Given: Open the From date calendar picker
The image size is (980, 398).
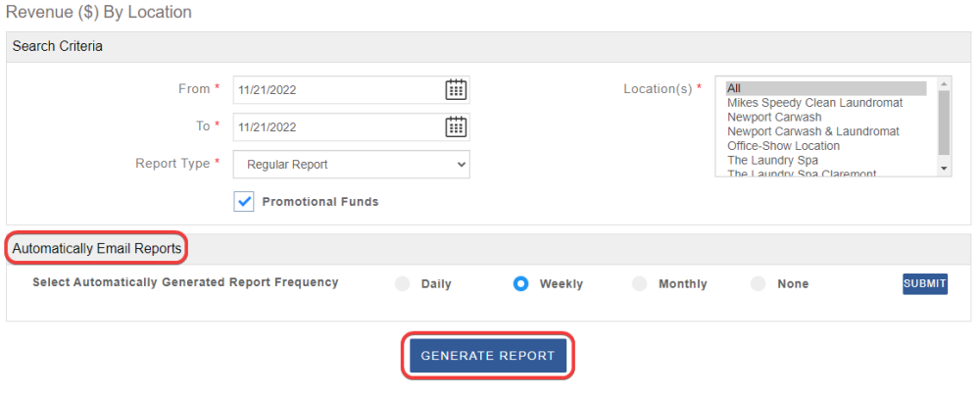Looking at the screenshot, I should 456,90.
